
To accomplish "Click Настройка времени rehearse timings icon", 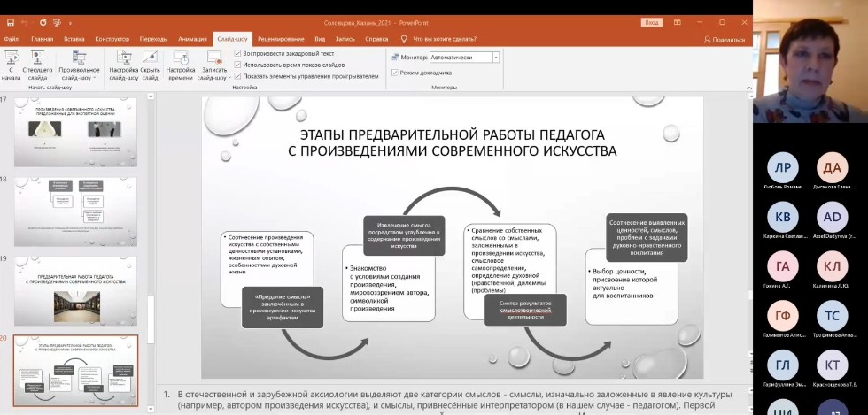I will pos(180,63).
